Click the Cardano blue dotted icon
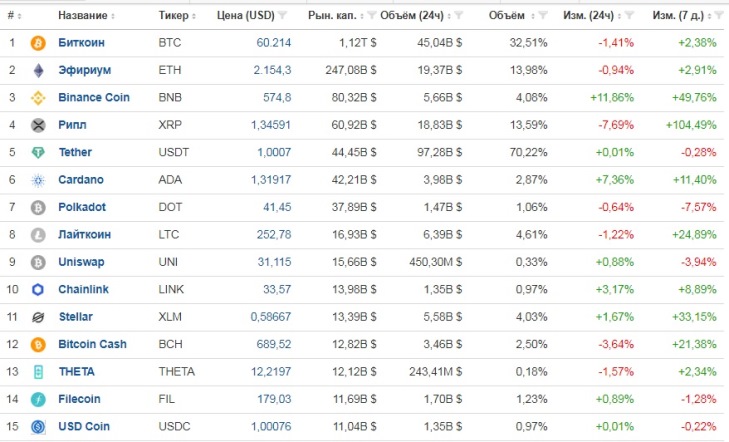 [38, 180]
